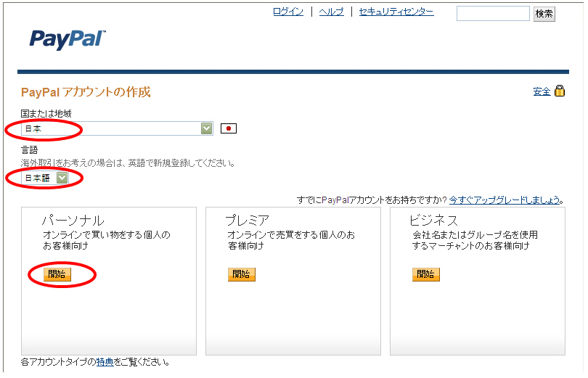The image size is (588, 378).
Task: Open the country dropdown showing 日本
Action: (x=117, y=128)
